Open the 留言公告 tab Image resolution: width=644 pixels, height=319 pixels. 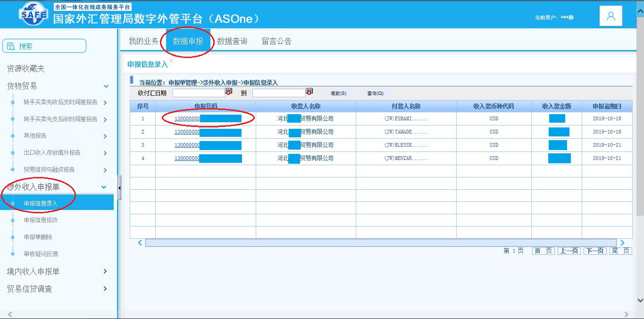click(276, 42)
